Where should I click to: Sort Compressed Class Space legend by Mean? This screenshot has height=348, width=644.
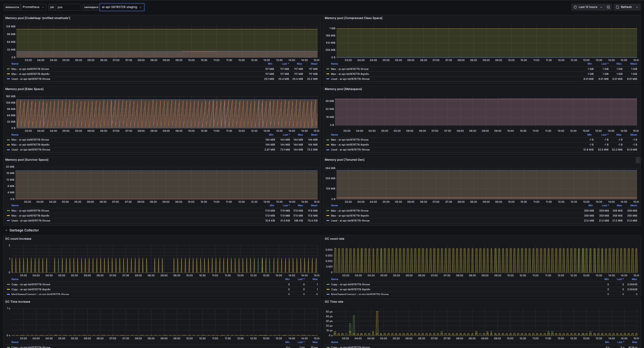click(634, 64)
